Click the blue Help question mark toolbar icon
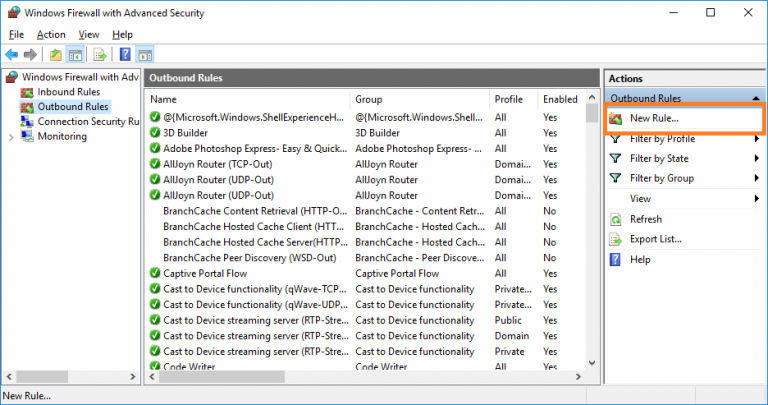The image size is (768, 405). tap(125, 54)
